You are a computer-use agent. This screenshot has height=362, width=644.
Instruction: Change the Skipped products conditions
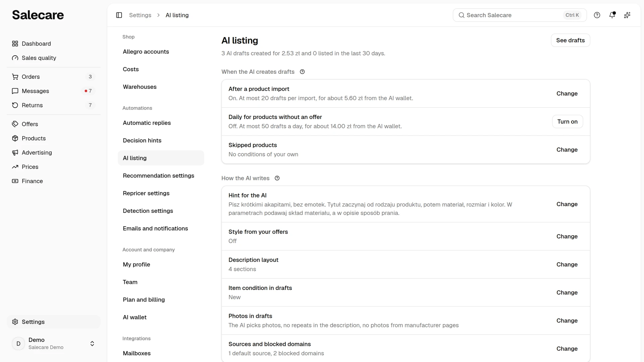(x=567, y=150)
